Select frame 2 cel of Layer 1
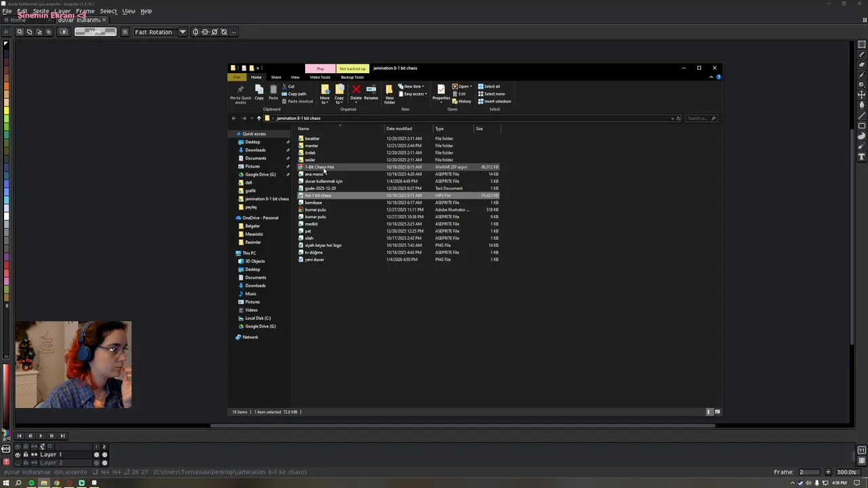 (104, 455)
